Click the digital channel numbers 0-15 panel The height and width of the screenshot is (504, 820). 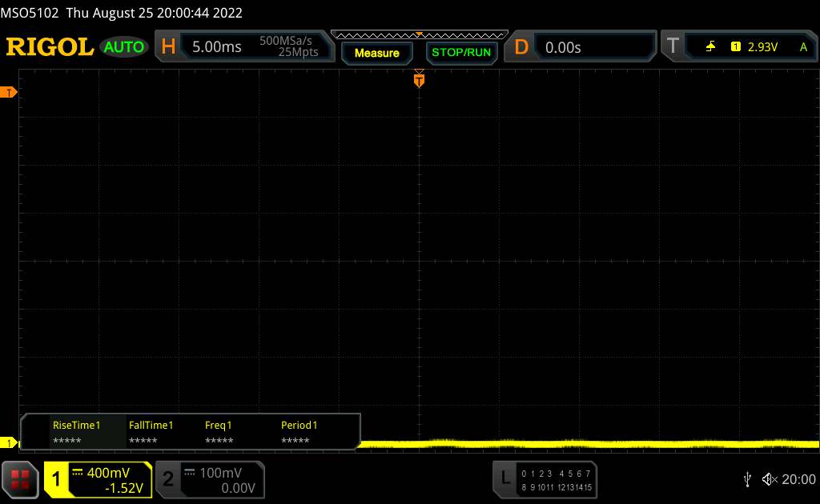pyautogui.click(x=556, y=481)
